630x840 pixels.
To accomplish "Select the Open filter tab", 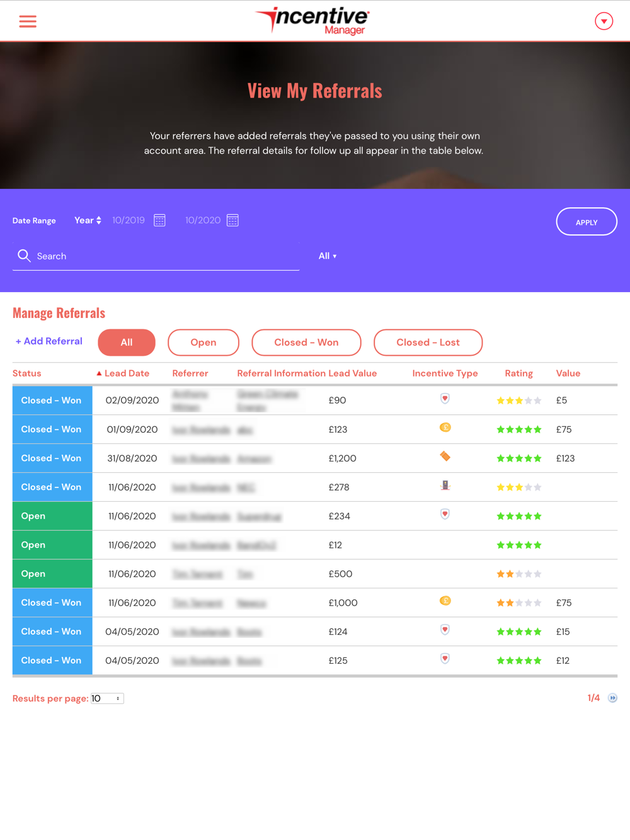I will click(203, 343).
